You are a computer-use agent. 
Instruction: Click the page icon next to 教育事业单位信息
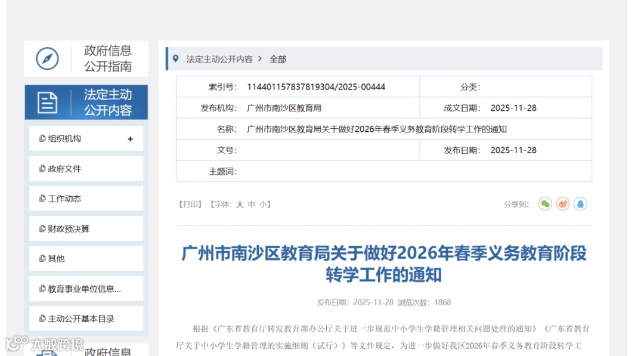click(x=42, y=289)
